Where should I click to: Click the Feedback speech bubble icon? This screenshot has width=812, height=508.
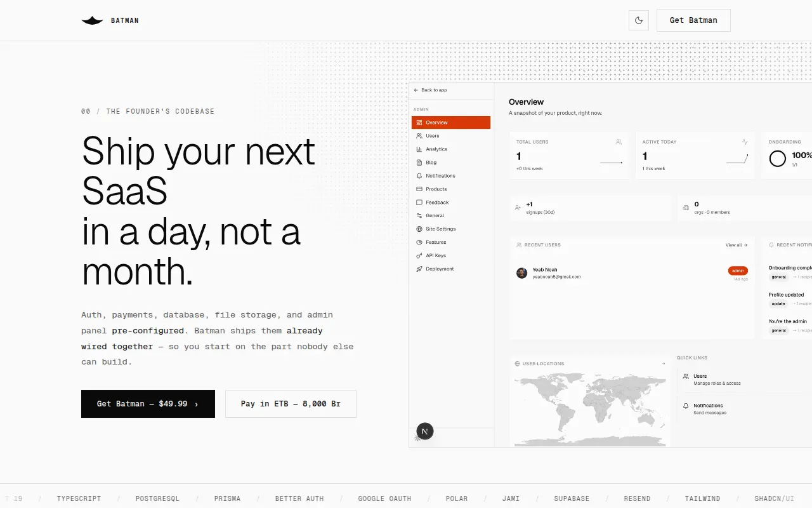419,203
